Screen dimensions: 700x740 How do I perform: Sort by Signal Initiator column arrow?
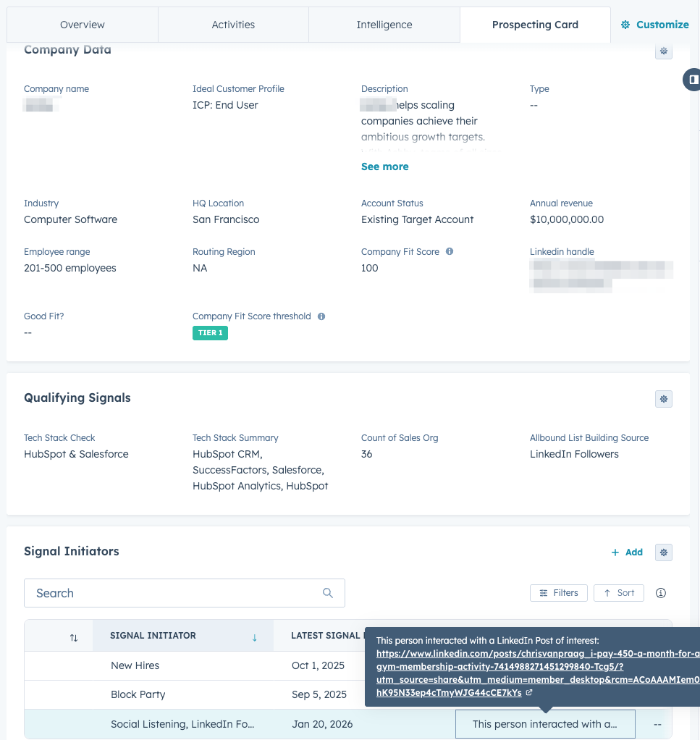(254, 636)
